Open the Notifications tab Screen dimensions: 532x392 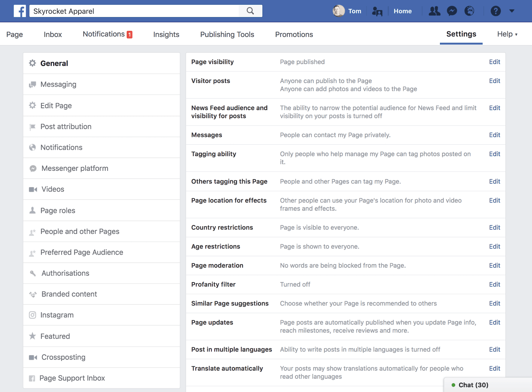104,34
